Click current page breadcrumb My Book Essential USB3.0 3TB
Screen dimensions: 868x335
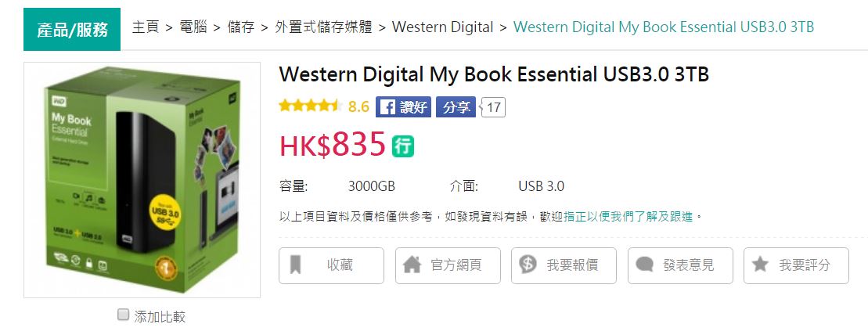[x=664, y=27]
